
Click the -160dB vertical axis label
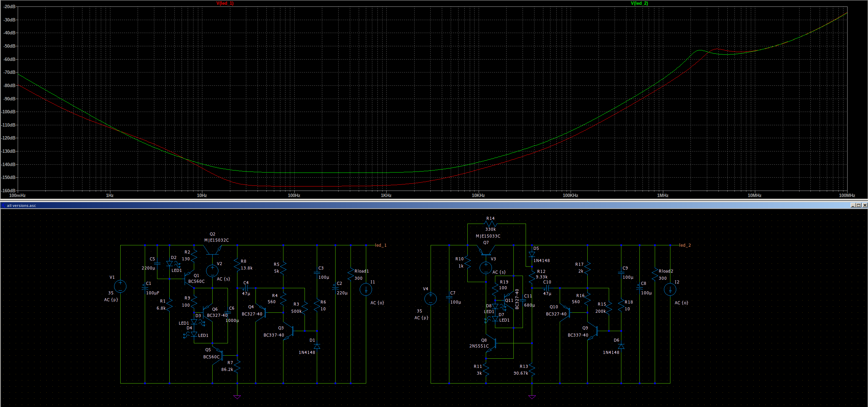(x=9, y=191)
